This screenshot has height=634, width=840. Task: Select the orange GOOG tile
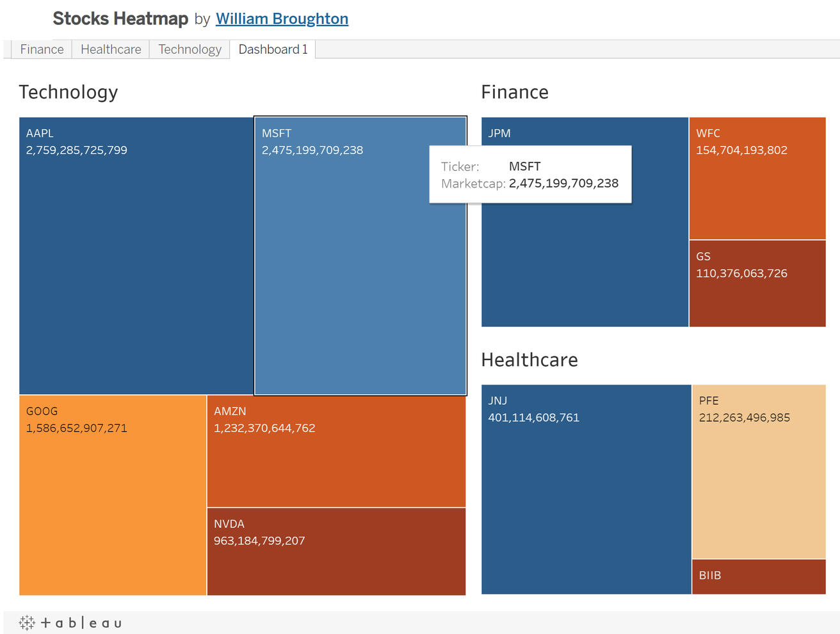[x=112, y=505]
